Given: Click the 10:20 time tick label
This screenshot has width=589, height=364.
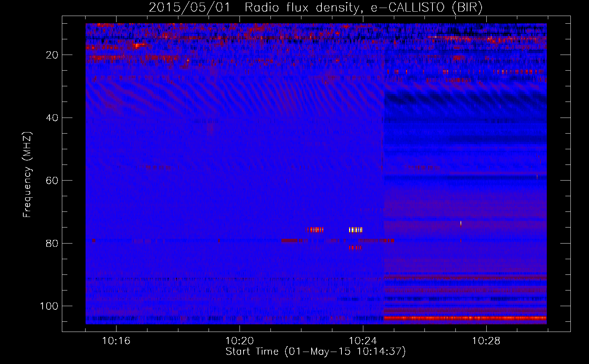Looking at the screenshot, I should (240, 341).
